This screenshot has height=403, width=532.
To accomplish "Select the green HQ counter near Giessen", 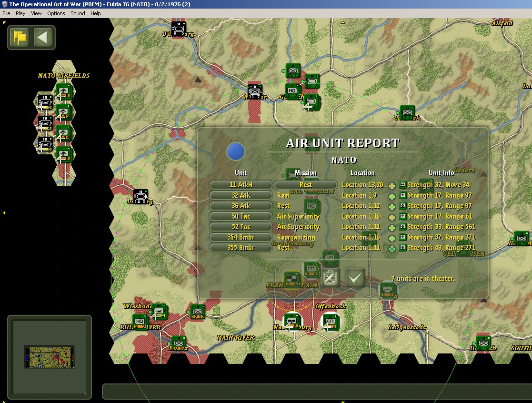I will tap(292, 91).
